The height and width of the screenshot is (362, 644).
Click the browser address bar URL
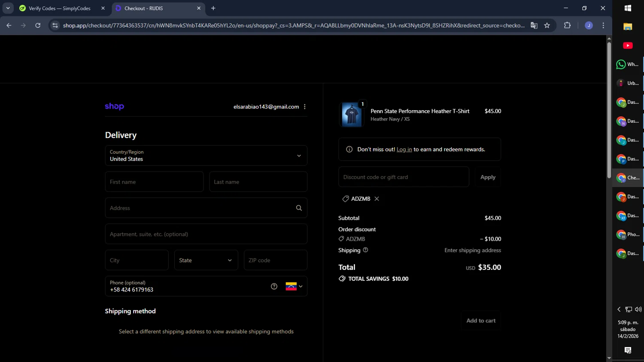[294, 26]
